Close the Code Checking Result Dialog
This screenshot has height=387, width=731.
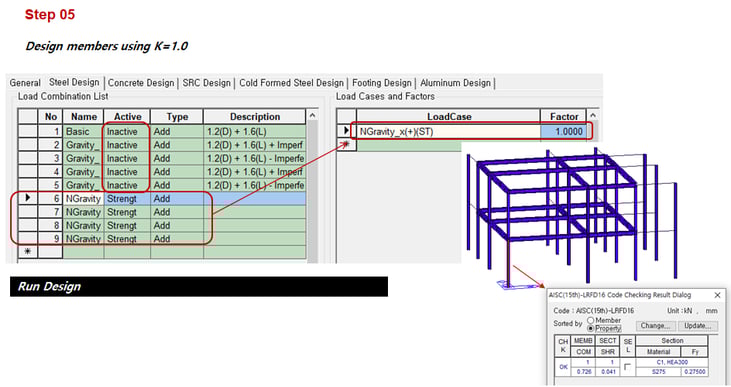(x=717, y=295)
